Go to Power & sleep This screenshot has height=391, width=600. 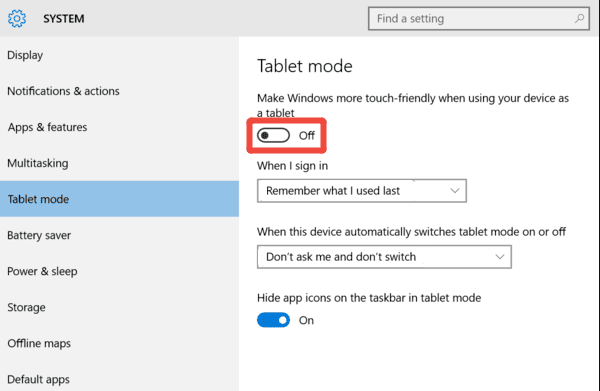coord(119,271)
